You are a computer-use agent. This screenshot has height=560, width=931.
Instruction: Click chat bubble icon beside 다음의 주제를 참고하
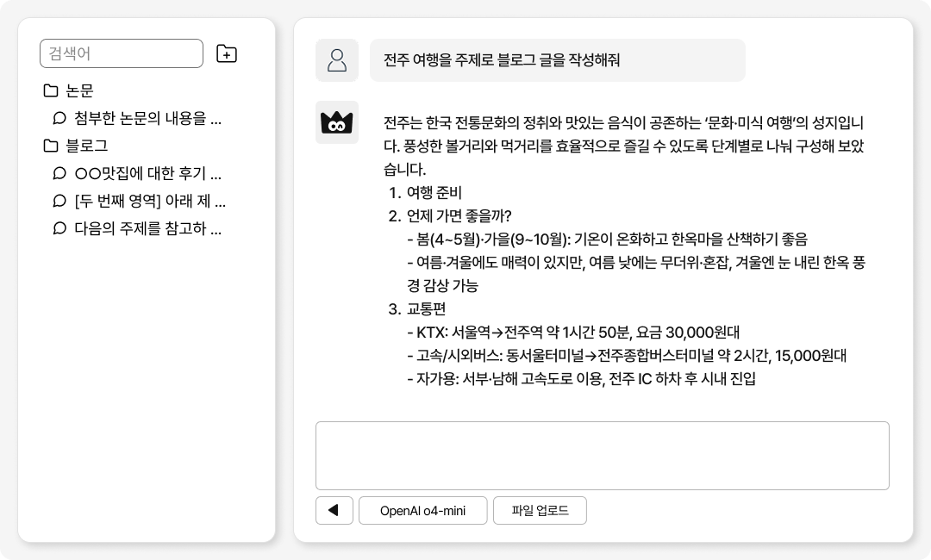59,228
